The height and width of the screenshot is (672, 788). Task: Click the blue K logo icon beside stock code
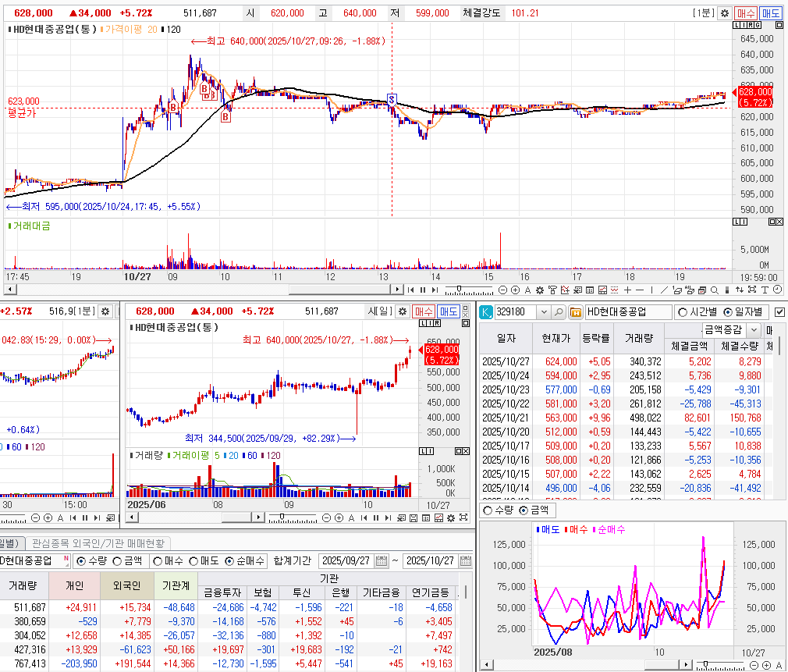[x=486, y=312]
